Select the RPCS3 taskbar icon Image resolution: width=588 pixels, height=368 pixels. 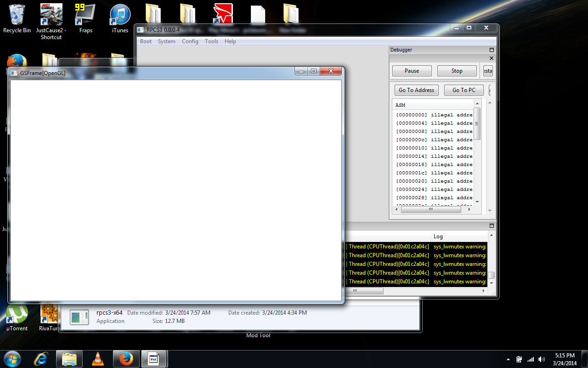(154, 359)
